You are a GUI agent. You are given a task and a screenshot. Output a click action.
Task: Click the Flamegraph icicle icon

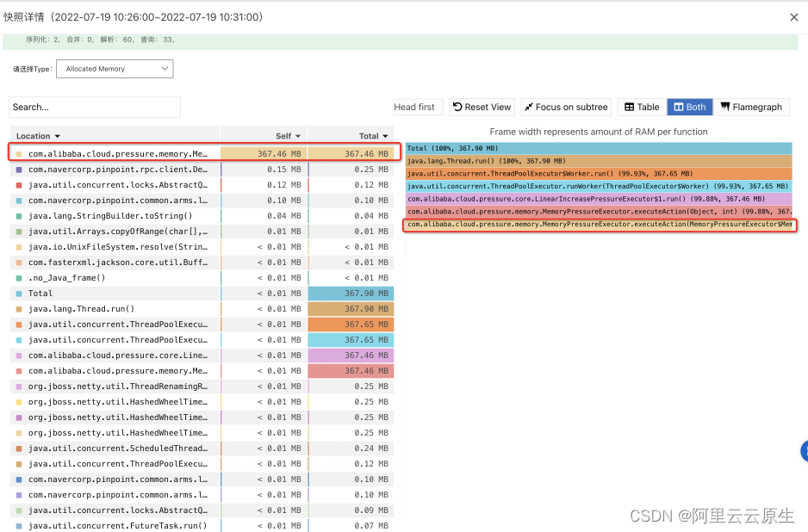pyautogui.click(x=725, y=107)
